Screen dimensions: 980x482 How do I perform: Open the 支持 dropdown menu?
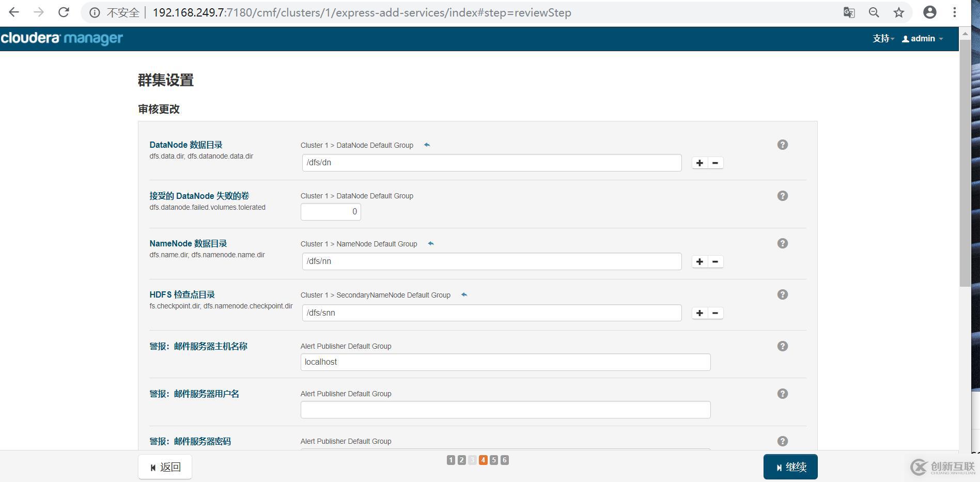point(882,38)
